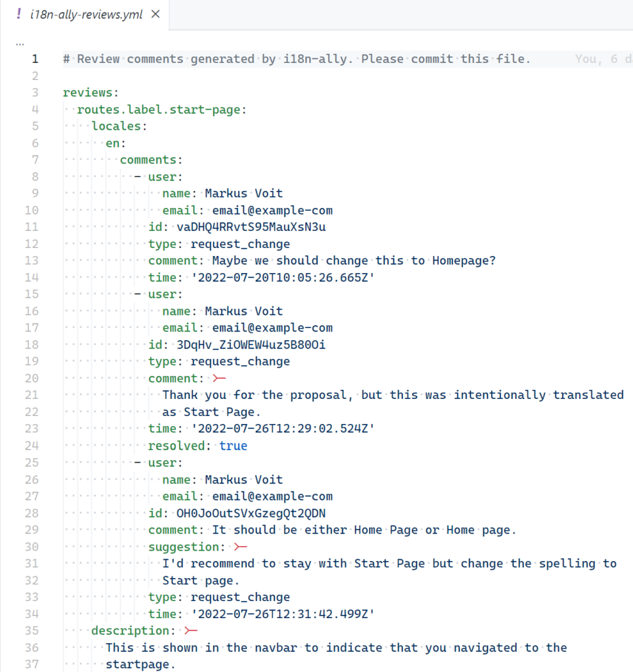The width and height of the screenshot is (633, 672).
Task: Click line number 35 in the gutter
Action: pyautogui.click(x=31, y=631)
